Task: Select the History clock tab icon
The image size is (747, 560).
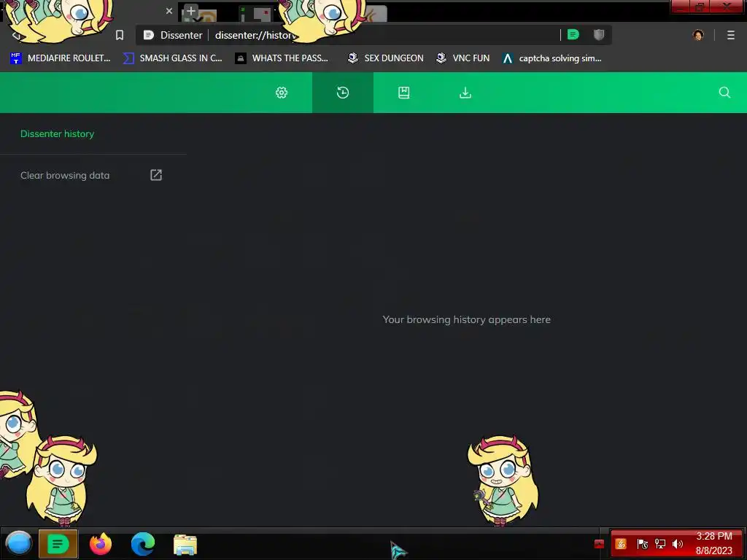Action: [343, 93]
